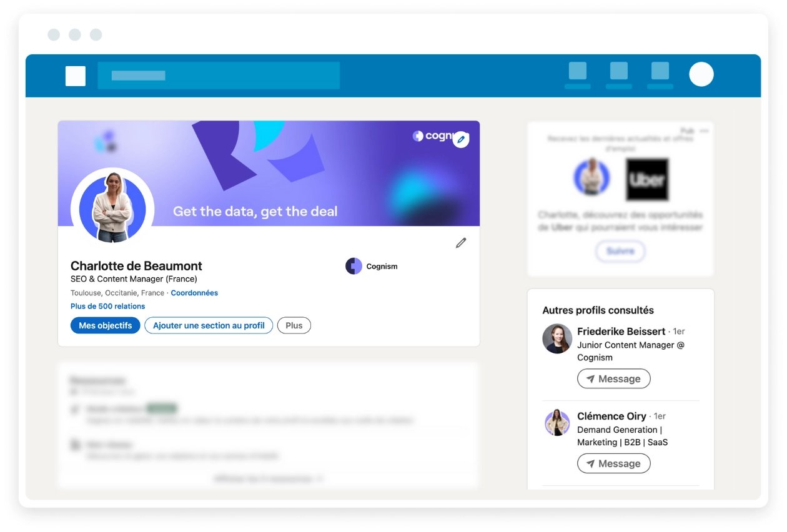
Task: Click Friederike Beissert's profile picture
Action: tap(557, 338)
